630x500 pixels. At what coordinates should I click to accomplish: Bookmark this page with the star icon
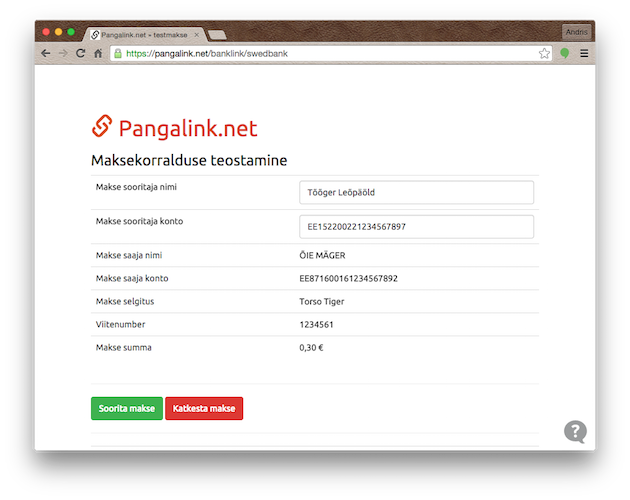tap(545, 53)
